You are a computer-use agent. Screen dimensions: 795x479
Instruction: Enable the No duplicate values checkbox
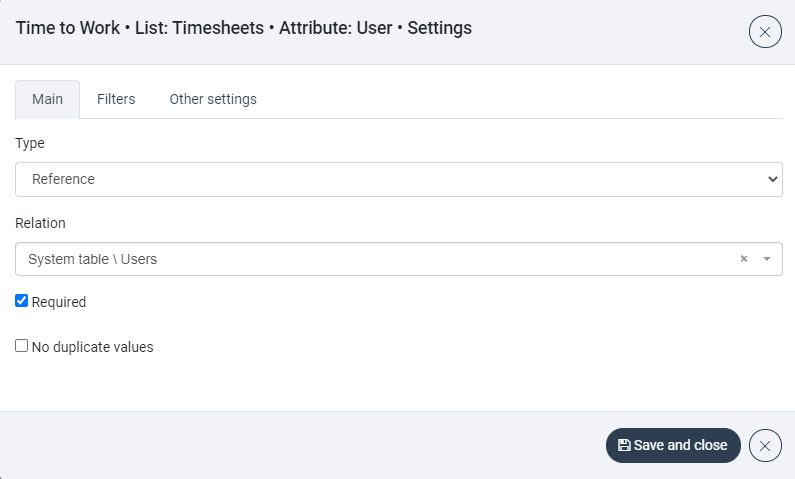coord(22,346)
